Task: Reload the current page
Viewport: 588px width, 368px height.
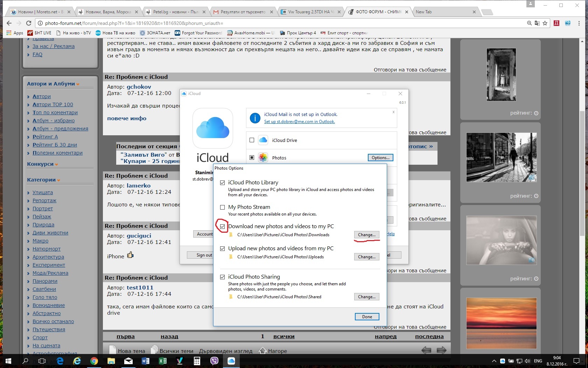Action: 29,23
